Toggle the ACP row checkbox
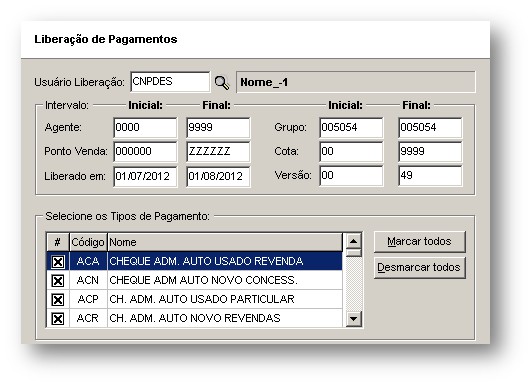Viewport: 532px width, 386px height. click(x=58, y=300)
